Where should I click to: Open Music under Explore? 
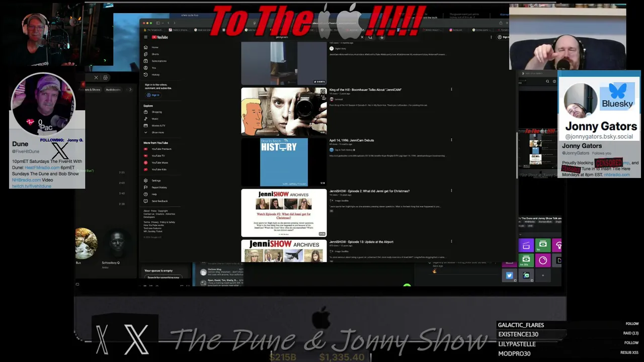pyautogui.click(x=151, y=119)
